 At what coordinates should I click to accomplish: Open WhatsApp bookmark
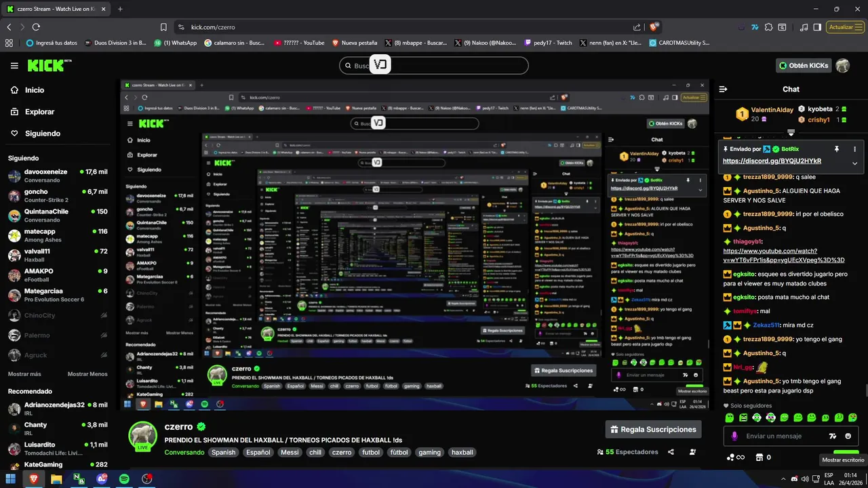[175, 43]
